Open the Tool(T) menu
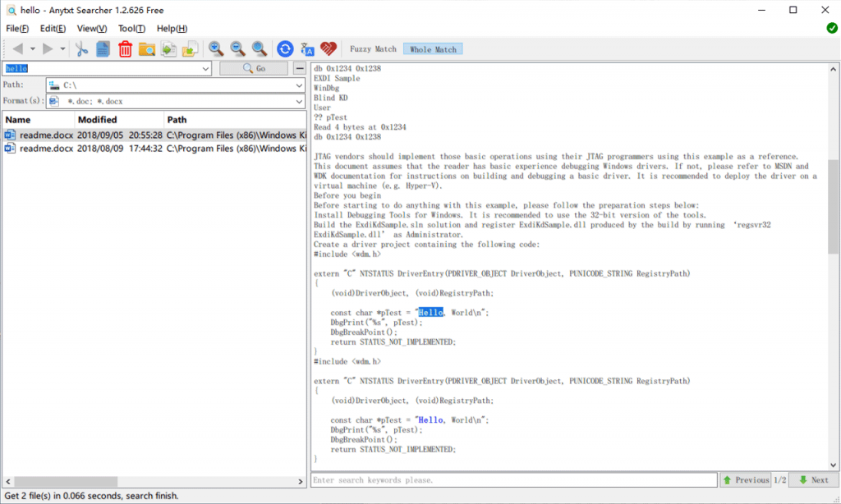This screenshot has width=841, height=504. tap(131, 28)
